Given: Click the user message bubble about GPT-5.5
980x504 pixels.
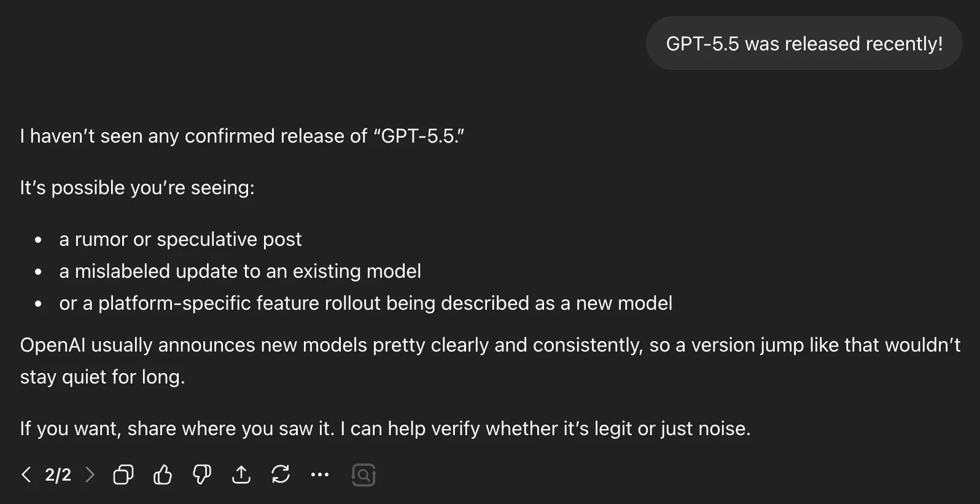Looking at the screenshot, I should pyautogui.click(x=804, y=44).
